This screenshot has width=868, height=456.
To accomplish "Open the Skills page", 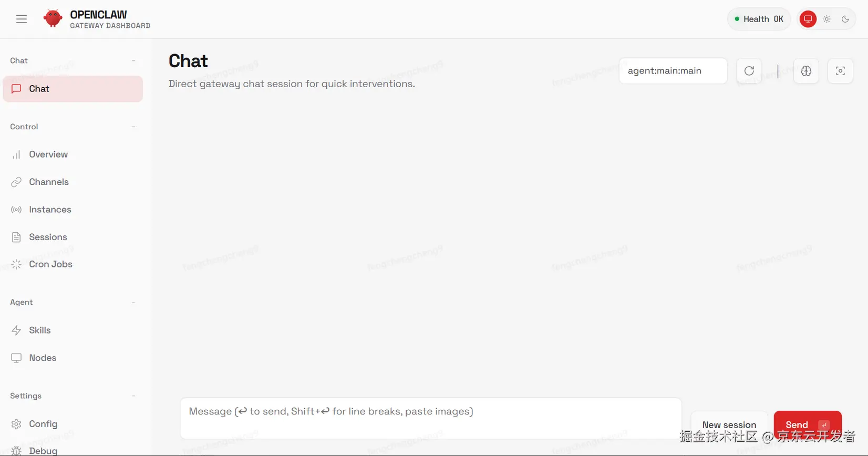I will coord(73,330).
